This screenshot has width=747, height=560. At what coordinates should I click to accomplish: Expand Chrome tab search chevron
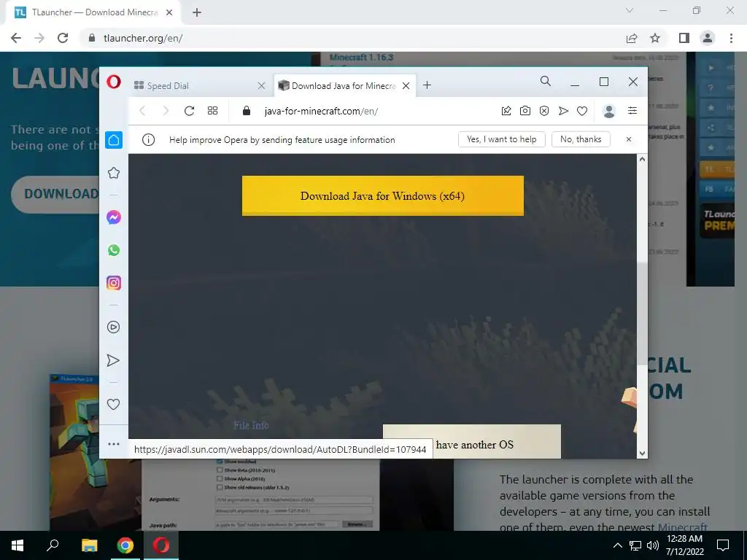pos(630,10)
